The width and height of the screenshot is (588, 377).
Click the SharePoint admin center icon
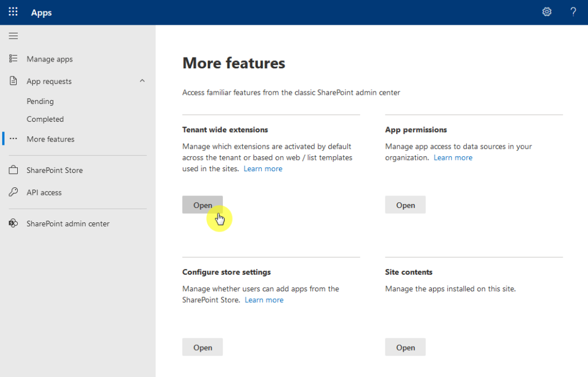(14, 223)
